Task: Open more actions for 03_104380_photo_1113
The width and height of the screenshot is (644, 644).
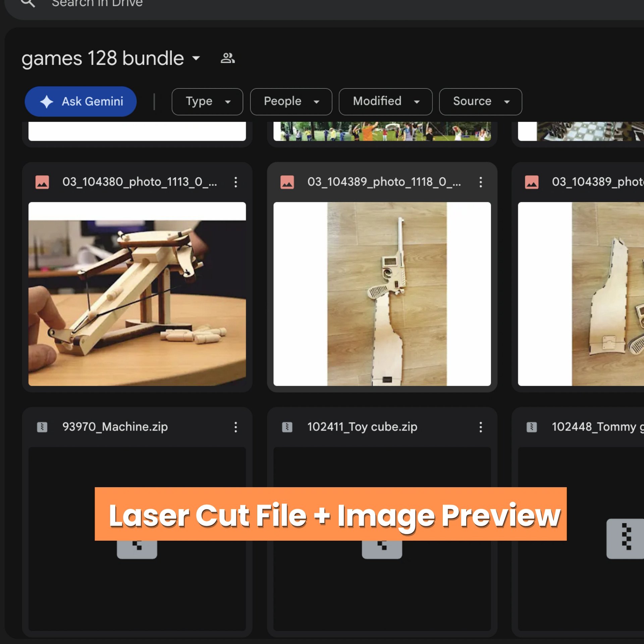Action: pyautogui.click(x=236, y=182)
